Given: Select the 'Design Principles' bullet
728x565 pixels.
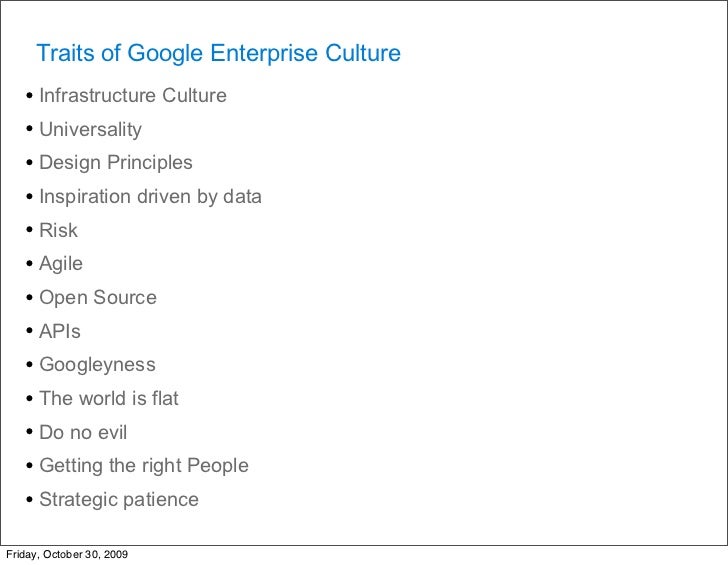Looking at the screenshot, I should click(116, 163).
